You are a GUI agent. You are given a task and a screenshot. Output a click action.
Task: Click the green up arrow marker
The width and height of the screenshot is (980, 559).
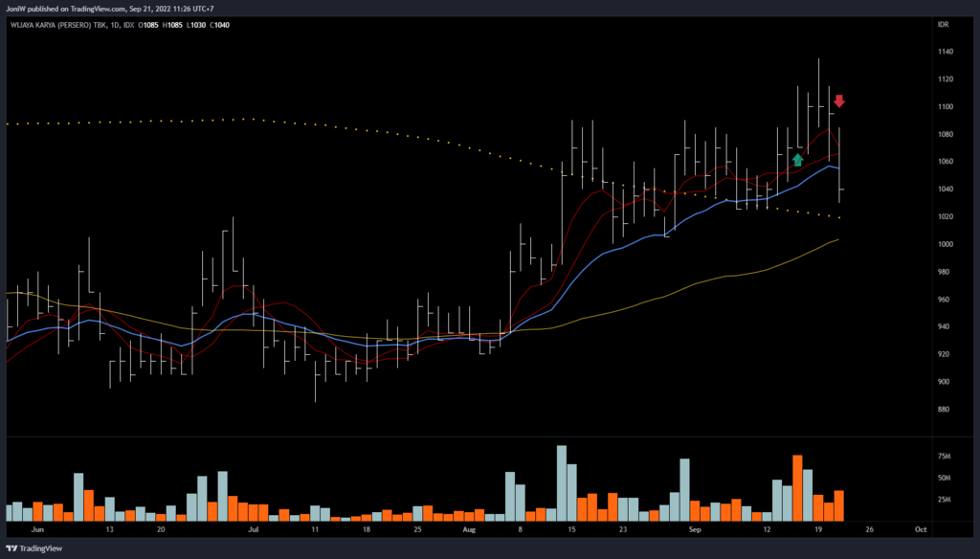pyautogui.click(x=797, y=160)
